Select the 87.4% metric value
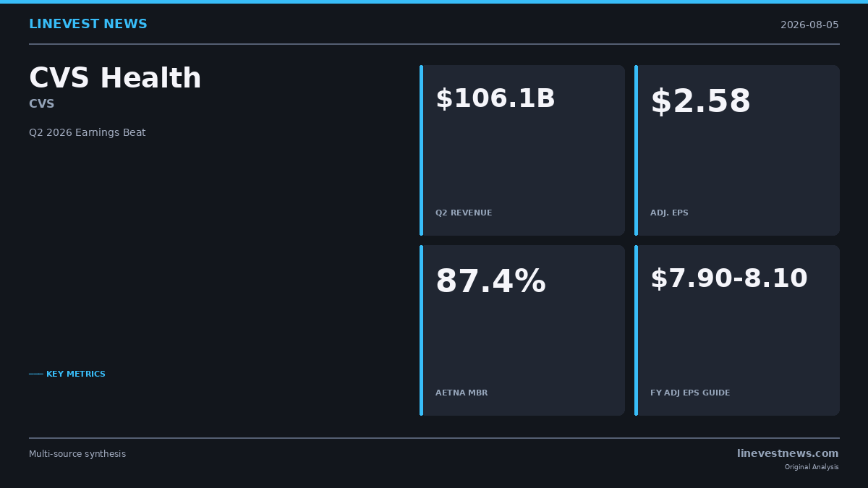The image size is (868, 488). 490,282
